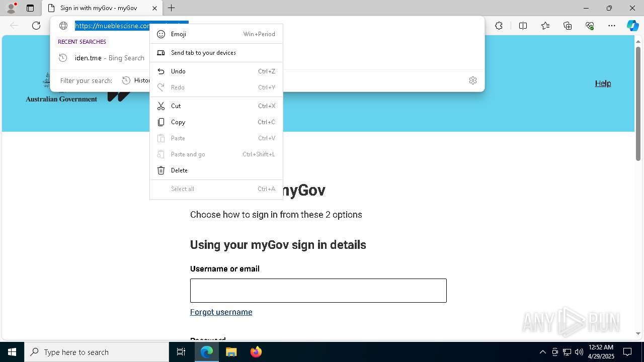Close the Sign in with myGov tab
644x362 pixels.
coord(154,8)
